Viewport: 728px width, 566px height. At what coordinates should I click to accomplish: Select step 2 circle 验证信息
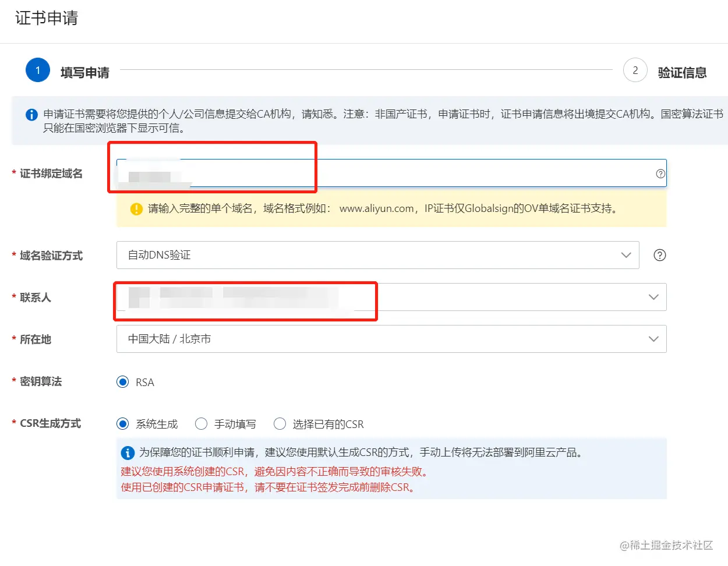(x=635, y=70)
